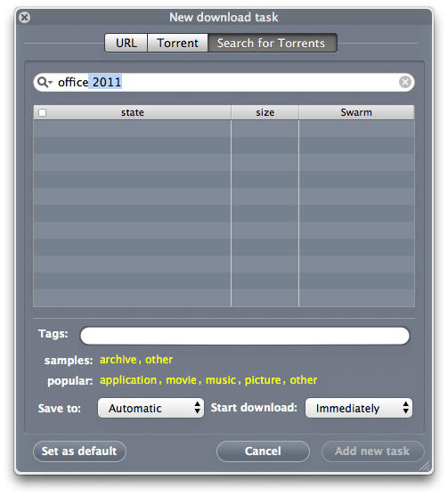The width and height of the screenshot is (448, 496).
Task: Grab the window resize grip corner
Action: coord(425,466)
